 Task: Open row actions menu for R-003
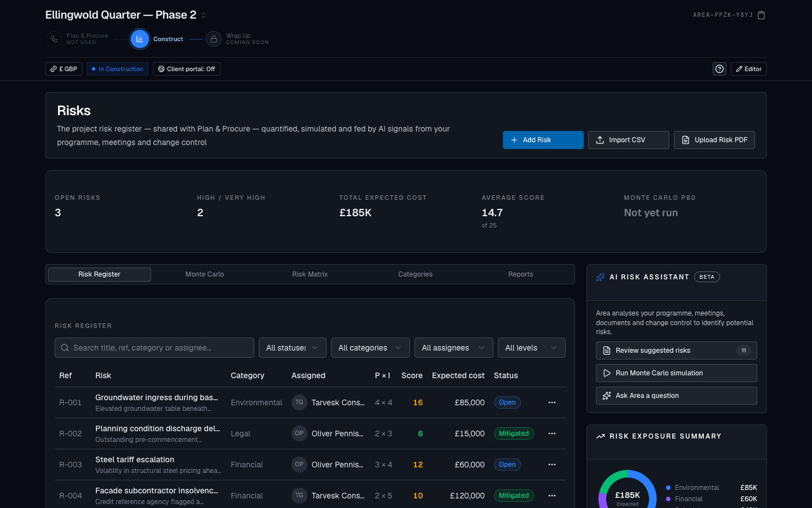[x=552, y=465]
